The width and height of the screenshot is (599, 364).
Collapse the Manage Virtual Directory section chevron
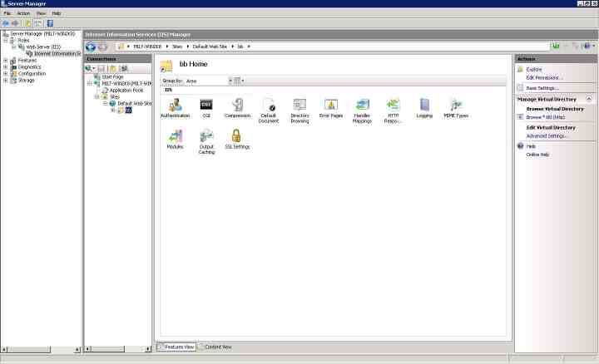point(589,99)
